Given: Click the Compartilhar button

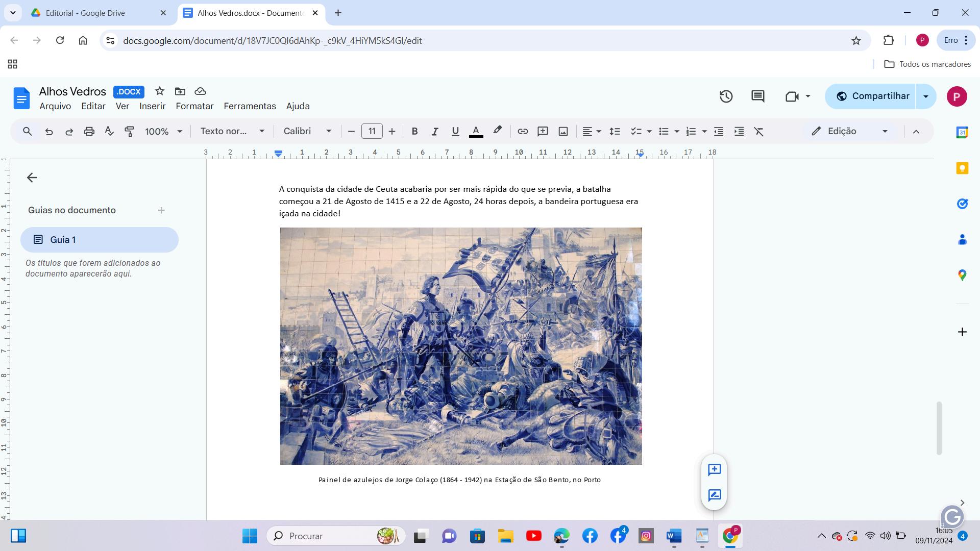Looking at the screenshot, I should [873, 96].
